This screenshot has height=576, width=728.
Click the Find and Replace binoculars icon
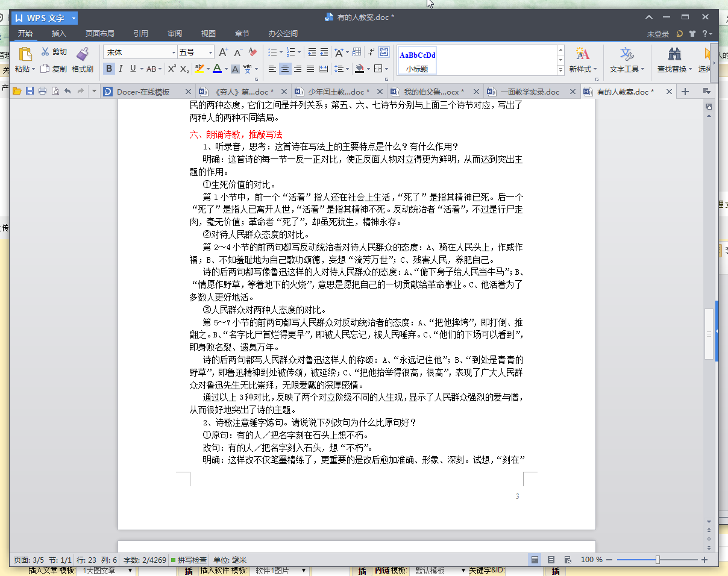[675, 54]
